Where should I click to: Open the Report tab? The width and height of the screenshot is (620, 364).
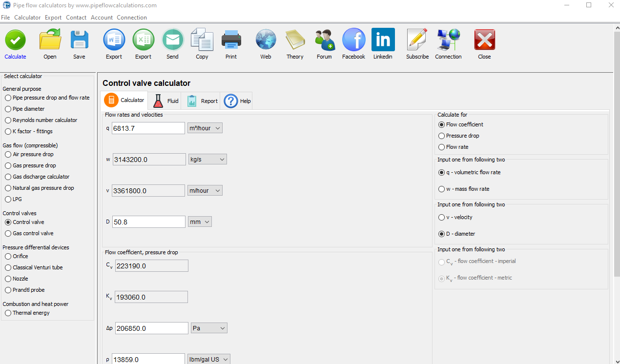pos(203,101)
